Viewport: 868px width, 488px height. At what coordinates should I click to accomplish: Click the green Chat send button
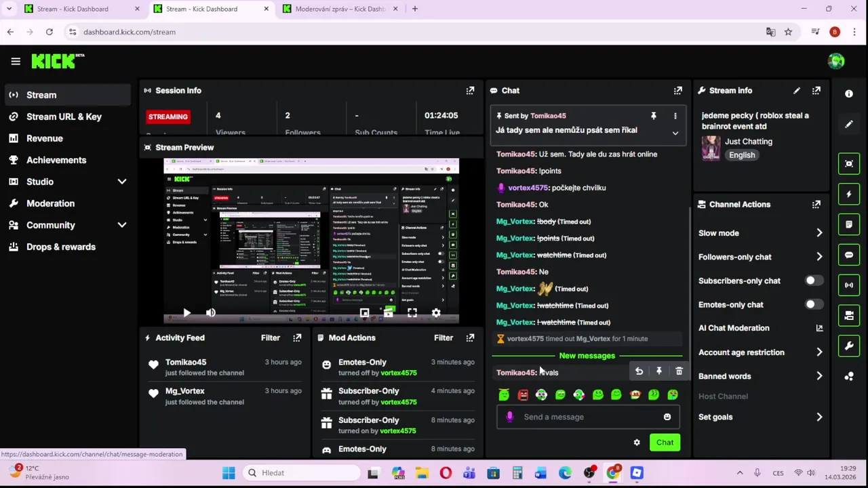click(665, 443)
